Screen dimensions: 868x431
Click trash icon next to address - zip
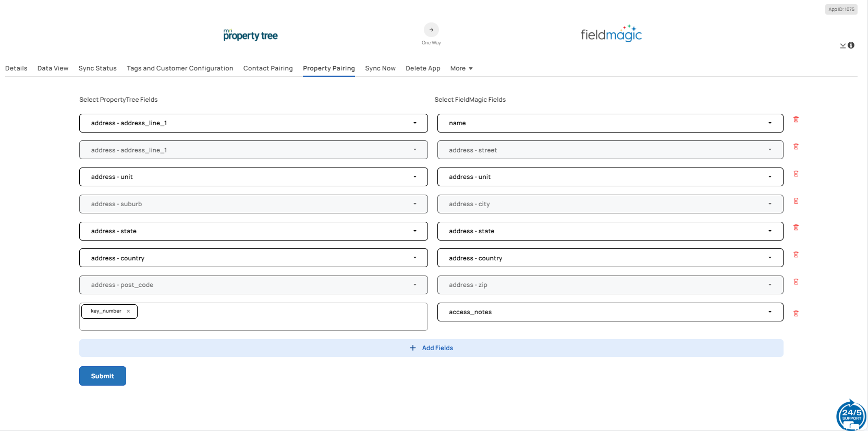pyautogui.click(x=796, y=282)
